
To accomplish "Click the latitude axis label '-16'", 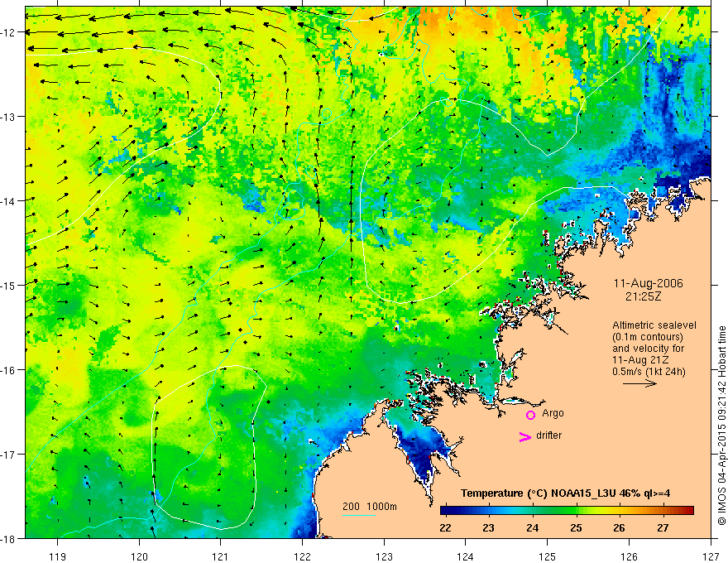I will pos(9,370).
